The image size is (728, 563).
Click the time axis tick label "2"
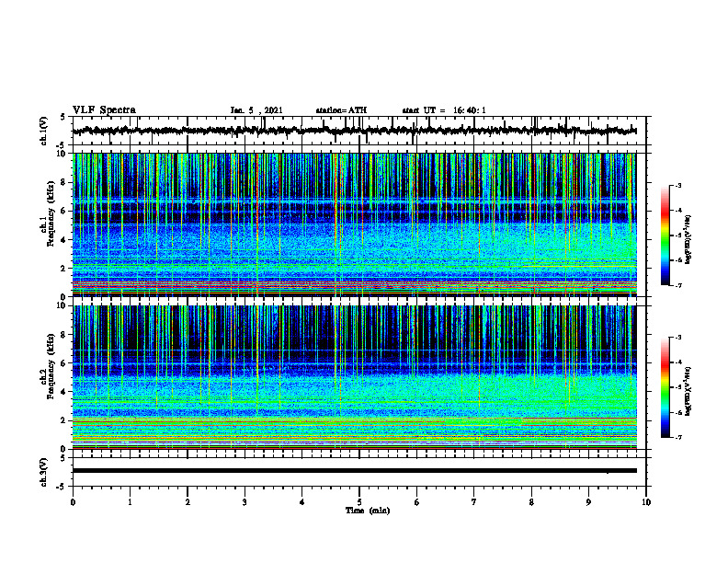(188, 502)
